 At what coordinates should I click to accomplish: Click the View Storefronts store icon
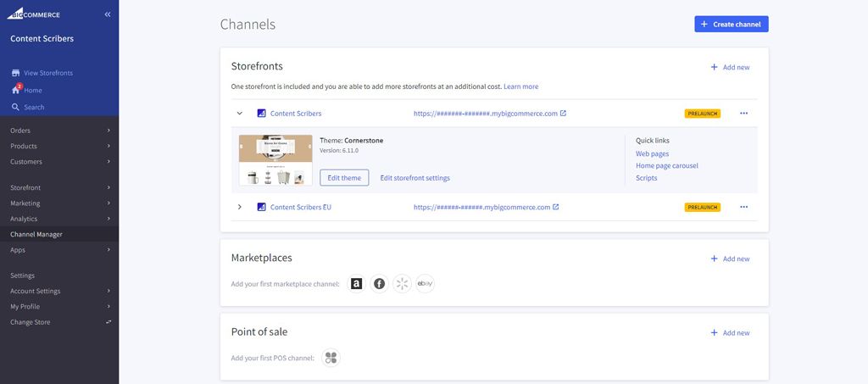(x=15, y=73)
